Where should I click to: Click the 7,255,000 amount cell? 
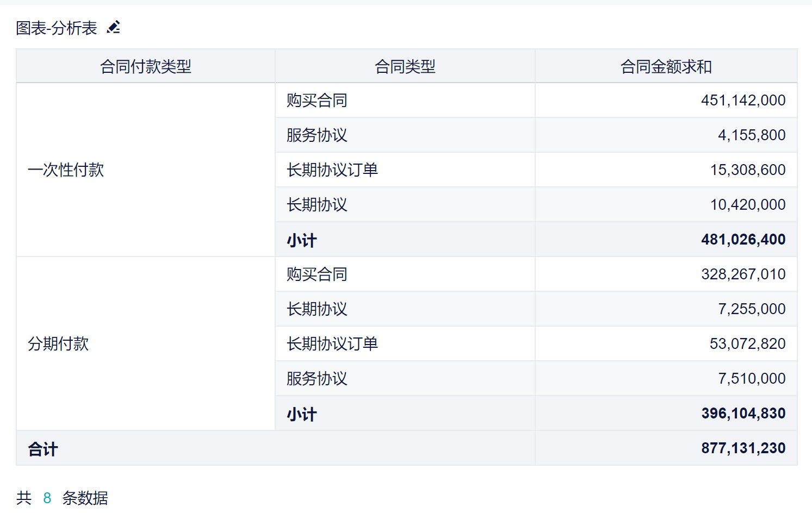pos(752,309)
